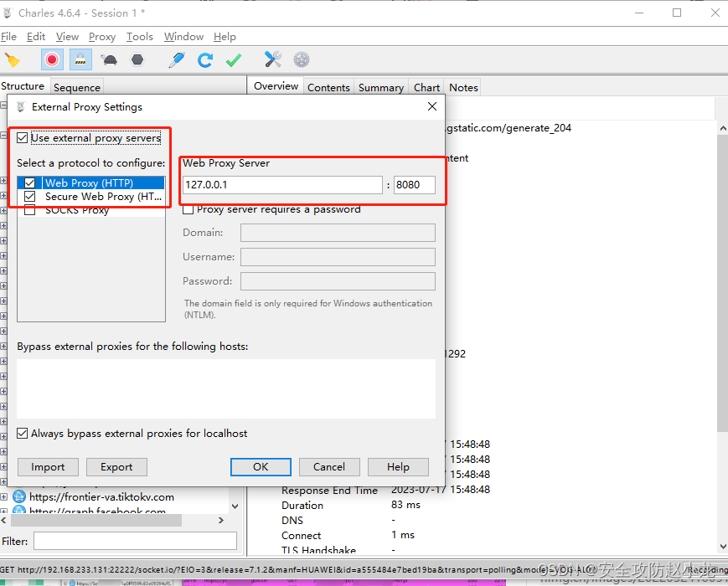Switch to the Contents tab
This screenshot has height=586, width=728.
click(328, 87)
